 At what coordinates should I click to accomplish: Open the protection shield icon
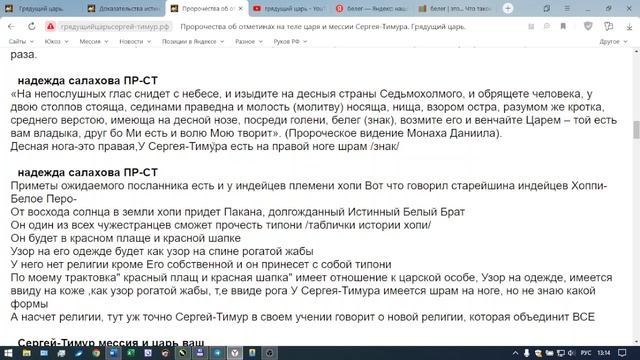tap(588, 27)
